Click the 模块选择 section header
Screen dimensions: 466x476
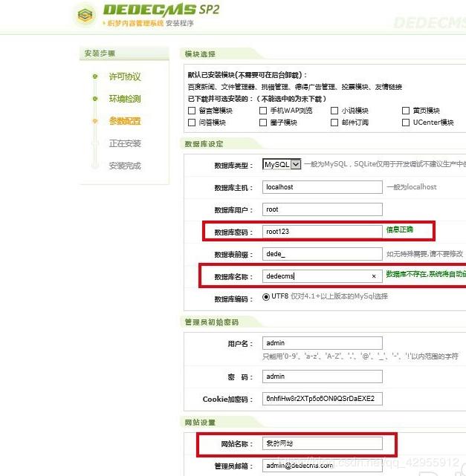coord(200,54)
